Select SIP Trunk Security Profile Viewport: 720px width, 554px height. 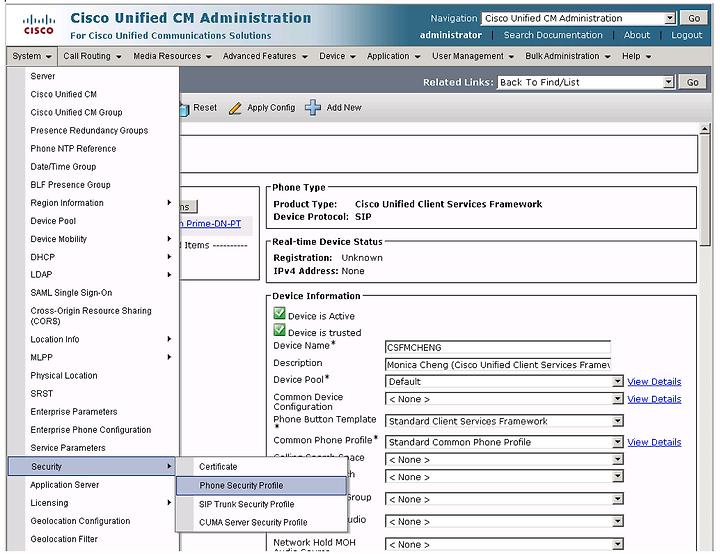click(x=261, y=504)
